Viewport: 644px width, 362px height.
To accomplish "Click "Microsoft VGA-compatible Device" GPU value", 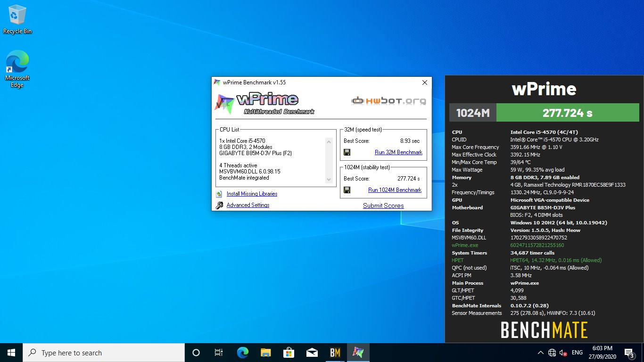I will coord(550,200).
